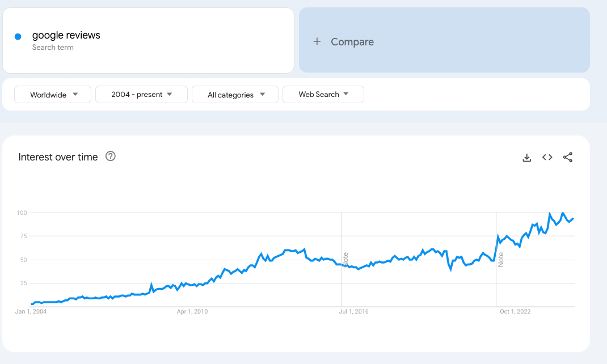Download the Interest over time data

tap(526, 158)
